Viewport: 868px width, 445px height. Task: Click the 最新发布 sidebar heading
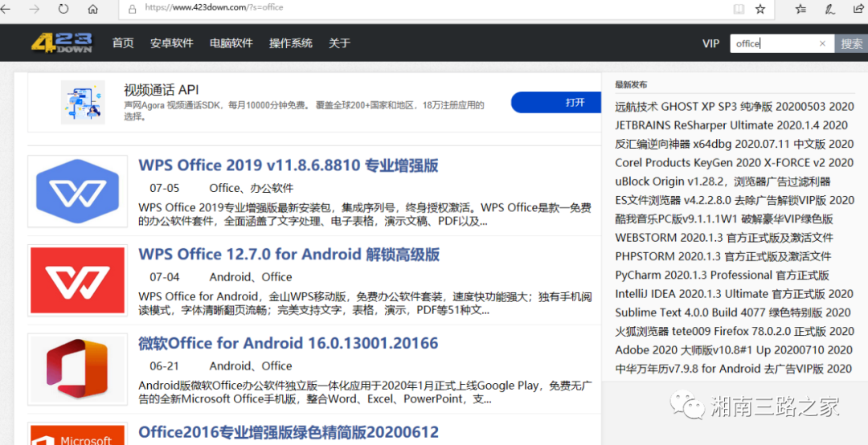(x=631, y=84)
